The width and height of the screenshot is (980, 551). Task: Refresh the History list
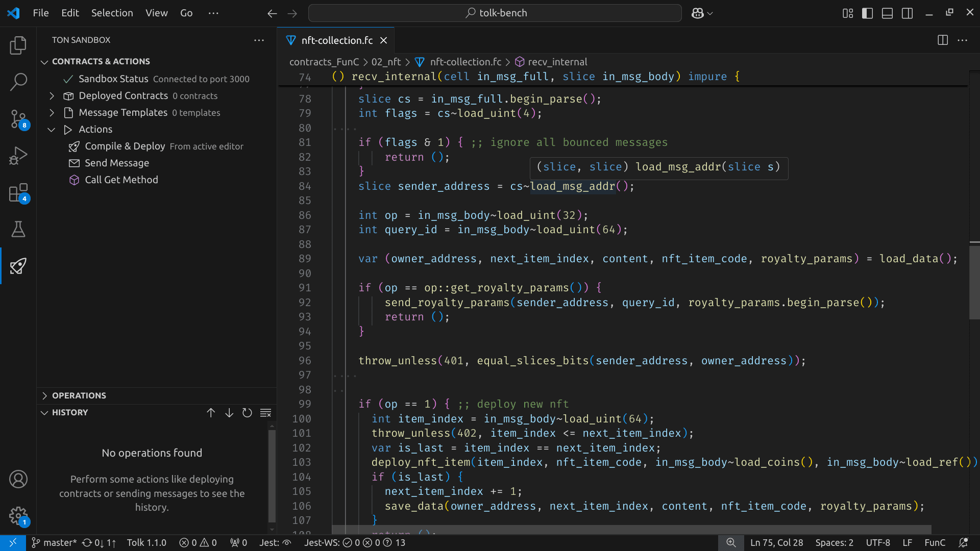click(x=247, y=413)
